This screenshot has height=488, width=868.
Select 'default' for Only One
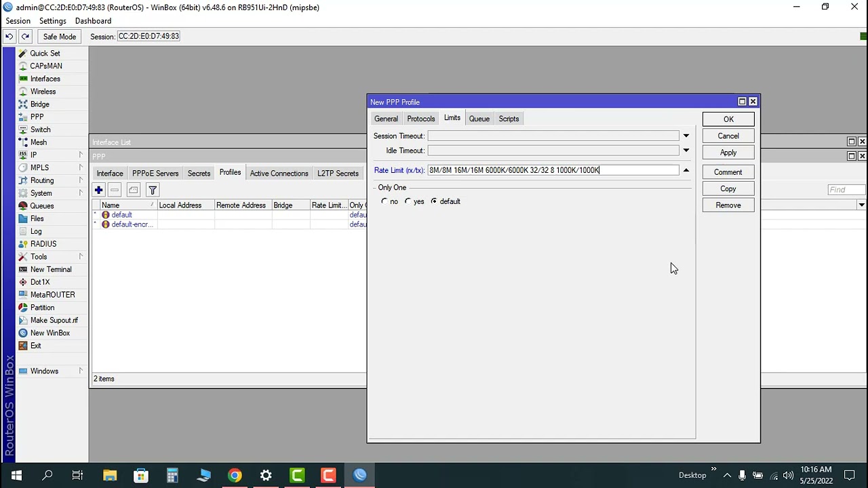pyautogui.click(x=434, y=201)
